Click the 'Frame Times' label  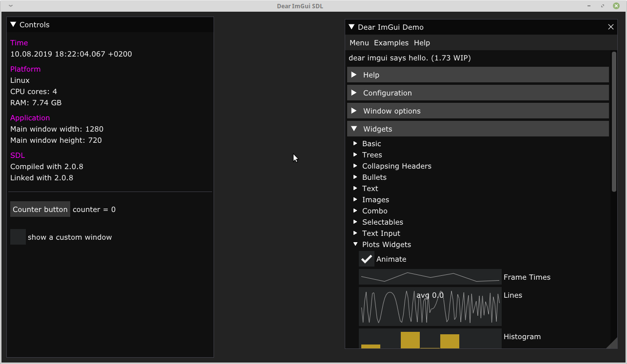[x=527, y=277]
